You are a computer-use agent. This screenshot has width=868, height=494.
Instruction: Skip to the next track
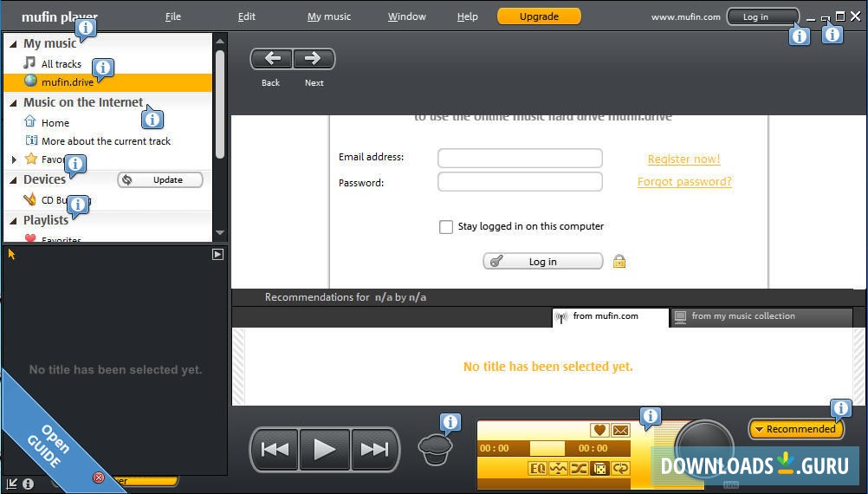click(x=375, y=450)
